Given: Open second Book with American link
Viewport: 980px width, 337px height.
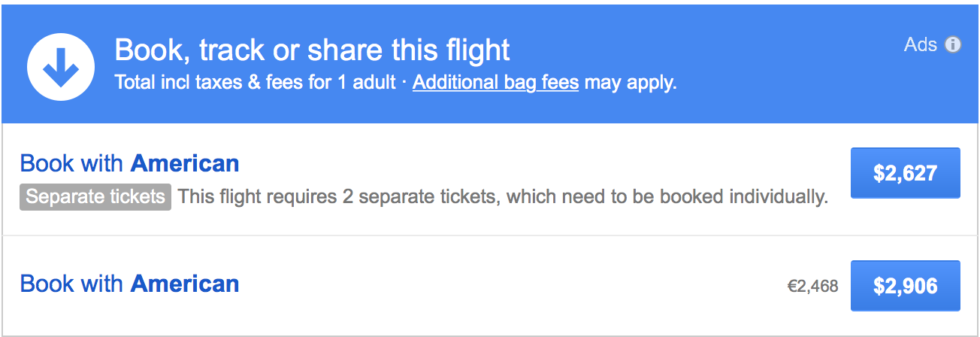Looking at the screenshot, I should [x=129, y=284].
